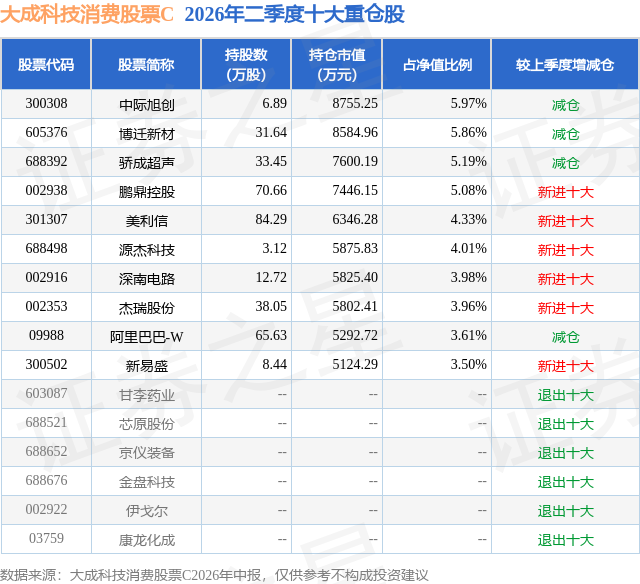
Task: Select the 源杰科技 stock name
Action: [147, 250]
